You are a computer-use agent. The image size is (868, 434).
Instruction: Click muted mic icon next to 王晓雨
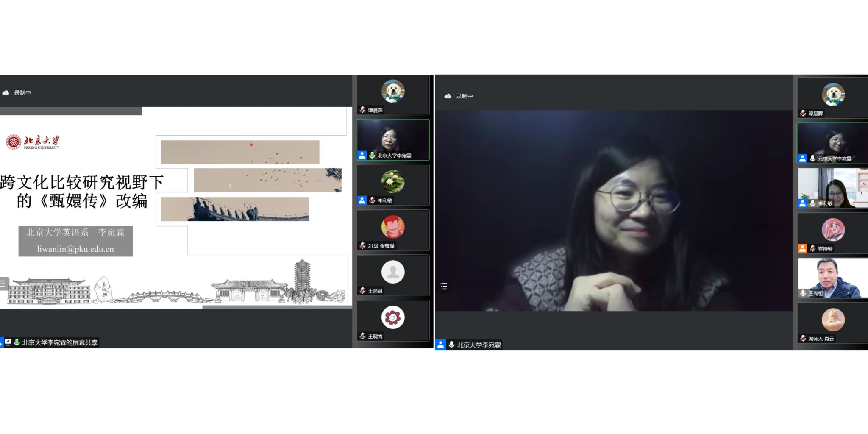click(362, 336)
